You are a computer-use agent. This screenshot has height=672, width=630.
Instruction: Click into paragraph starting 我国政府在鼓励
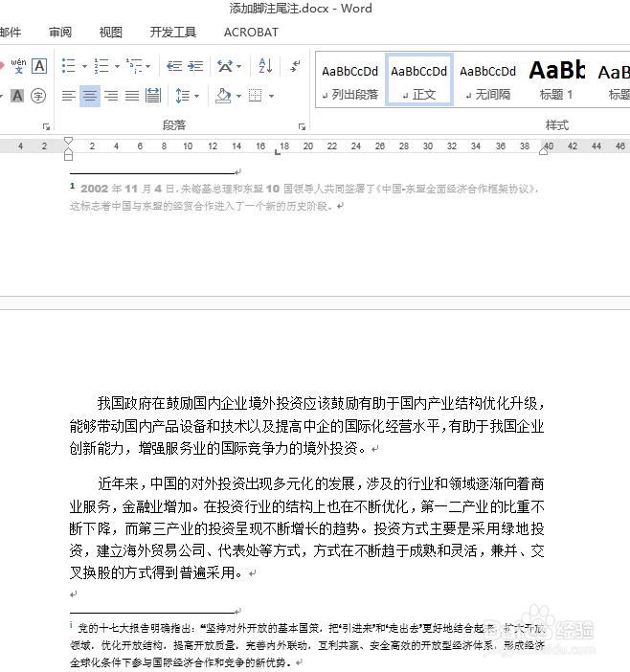coord(306,426)
